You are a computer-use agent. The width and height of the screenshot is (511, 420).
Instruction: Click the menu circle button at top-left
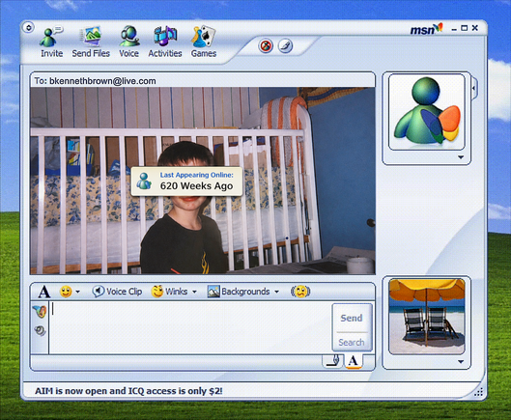28,28
